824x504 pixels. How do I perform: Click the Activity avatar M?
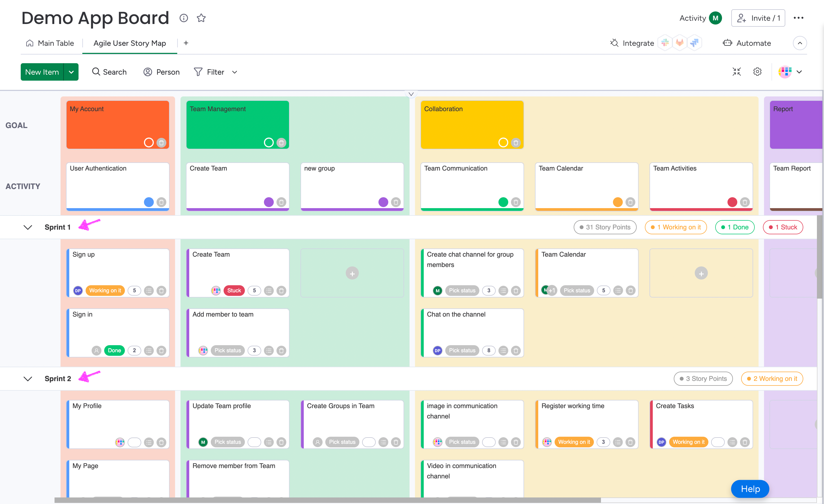(x=715, y=18)
